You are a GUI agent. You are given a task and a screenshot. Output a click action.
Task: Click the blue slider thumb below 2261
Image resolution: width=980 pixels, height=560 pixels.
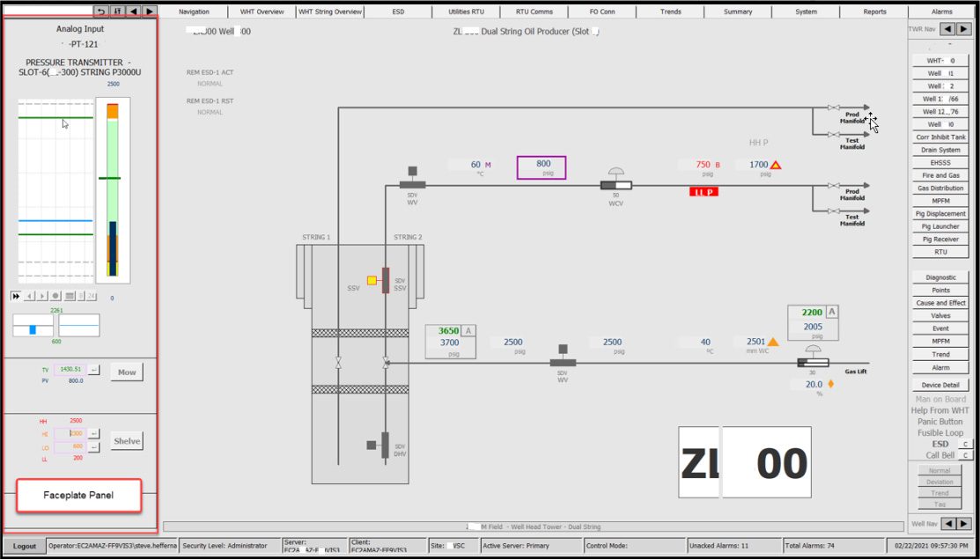33,330
